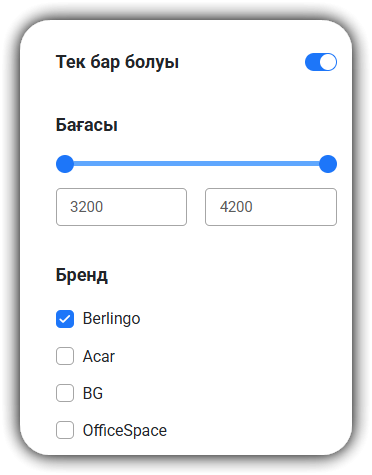This screenshot has width=372, height=475.
Task: Focus the maximum price field showing 4200
Action: pos(271,207)
